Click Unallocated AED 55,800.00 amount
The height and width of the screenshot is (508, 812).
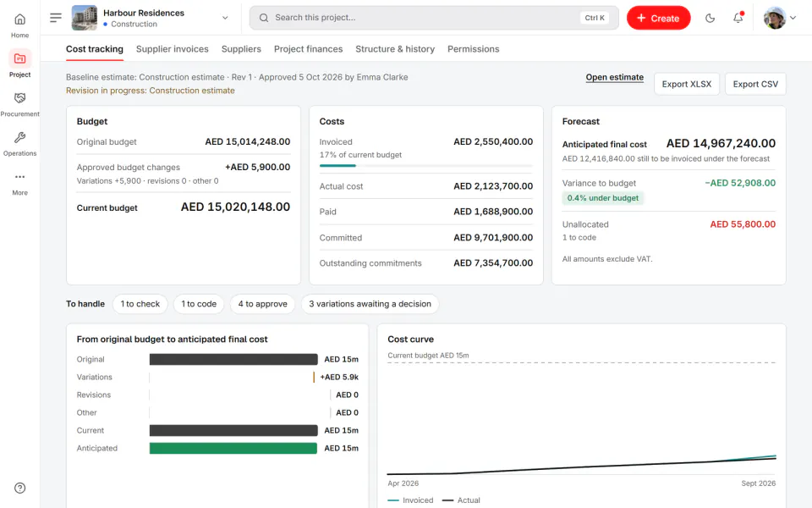pyautogui.click(x=743, y=224)
